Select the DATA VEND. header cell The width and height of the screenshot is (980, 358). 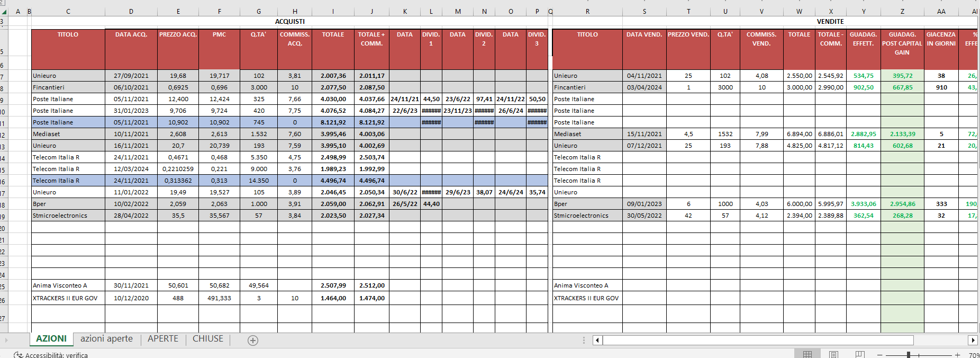[644, 49]
